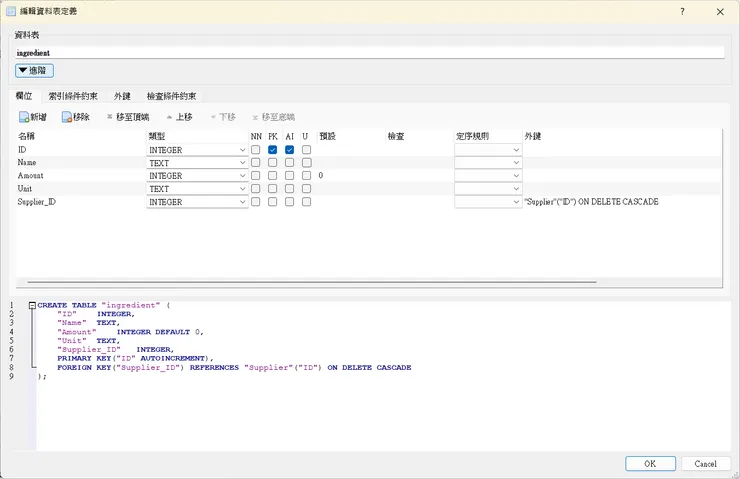Click the 類型 column header
This screenshot has width=740, height=479.
[x=198, y=136]
